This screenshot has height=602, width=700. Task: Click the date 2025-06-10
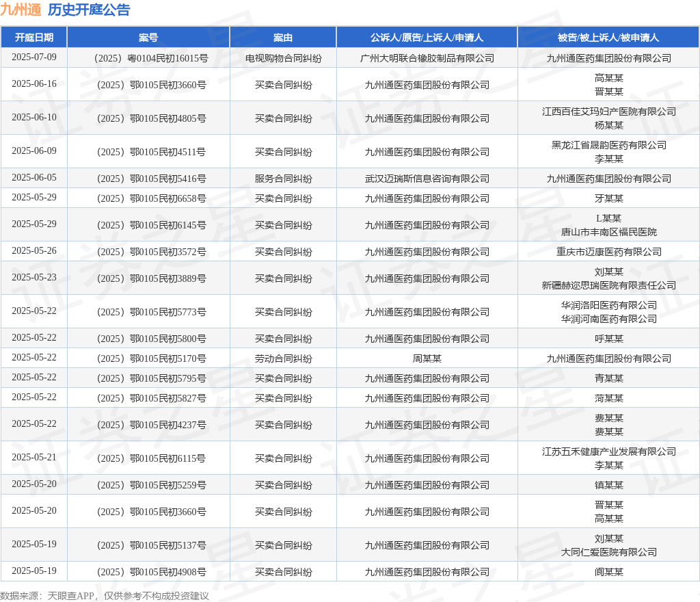pos(34,118)
